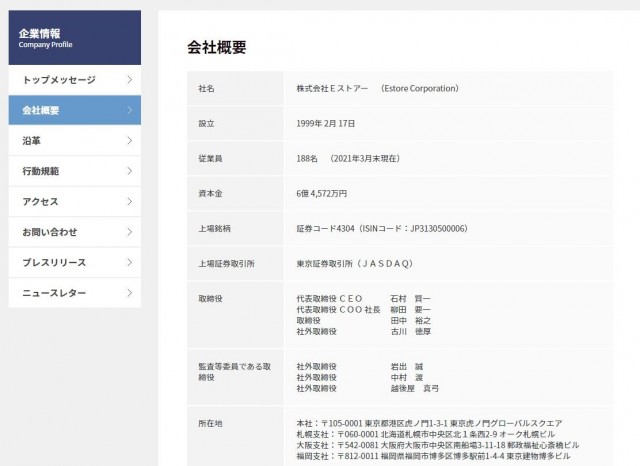
Task: Click chevron arrow beside お問い合わせ
Action: pyautogui.click(x=129, y=232)
